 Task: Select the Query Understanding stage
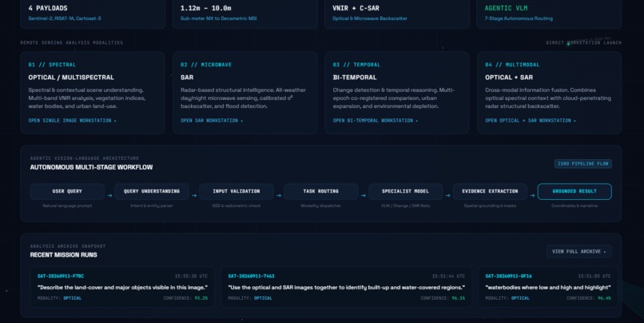click(x=152, y=192)
